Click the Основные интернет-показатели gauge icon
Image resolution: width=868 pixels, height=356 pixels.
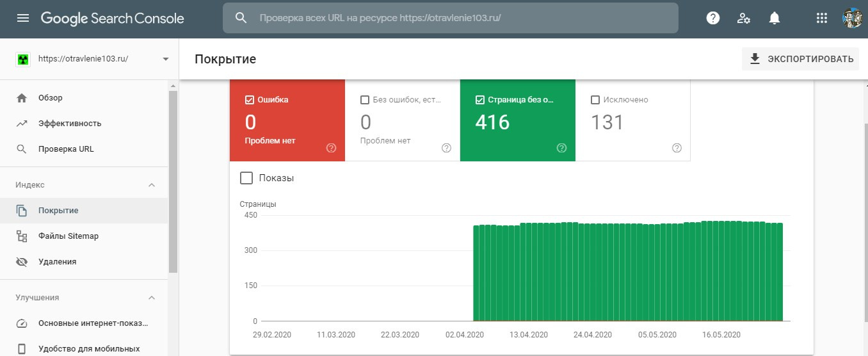coord(22,323)
